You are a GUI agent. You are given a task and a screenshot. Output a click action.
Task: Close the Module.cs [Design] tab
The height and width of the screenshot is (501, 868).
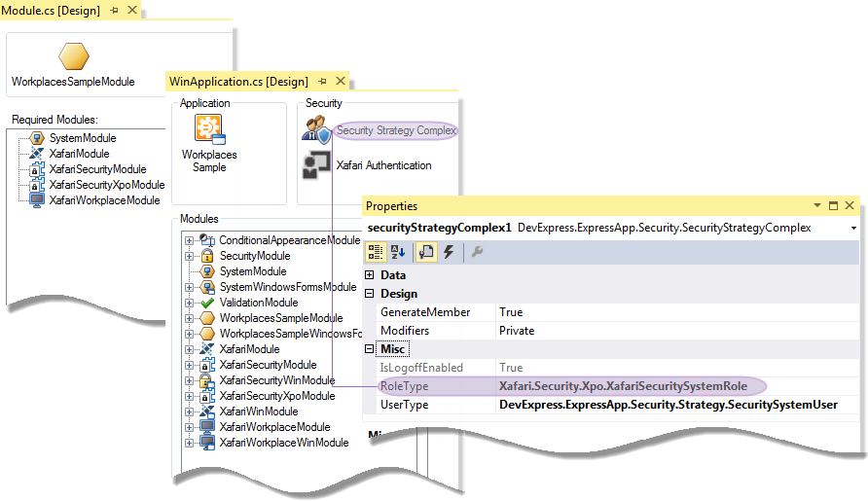click(132, 10)
